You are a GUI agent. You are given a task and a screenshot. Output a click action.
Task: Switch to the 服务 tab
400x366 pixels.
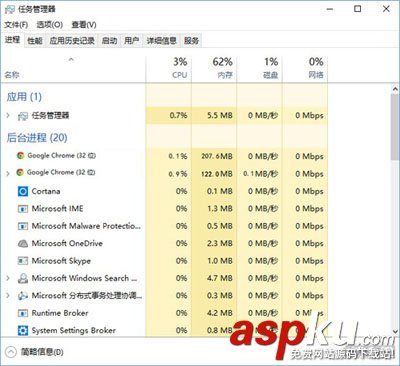[x=191, y=41]
